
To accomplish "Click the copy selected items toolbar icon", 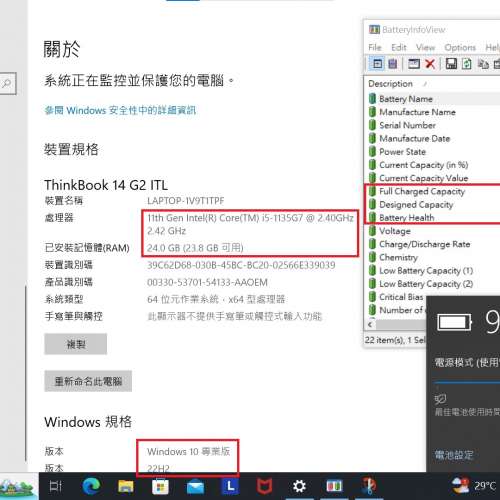I will point(483,63).
